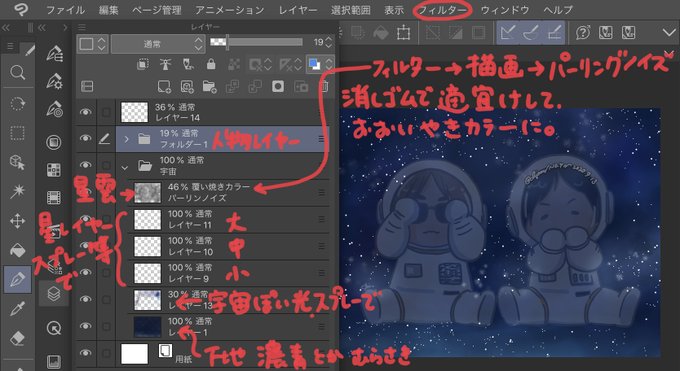
Task: Select the Eraser tool
Action: (x=17, y=338)
